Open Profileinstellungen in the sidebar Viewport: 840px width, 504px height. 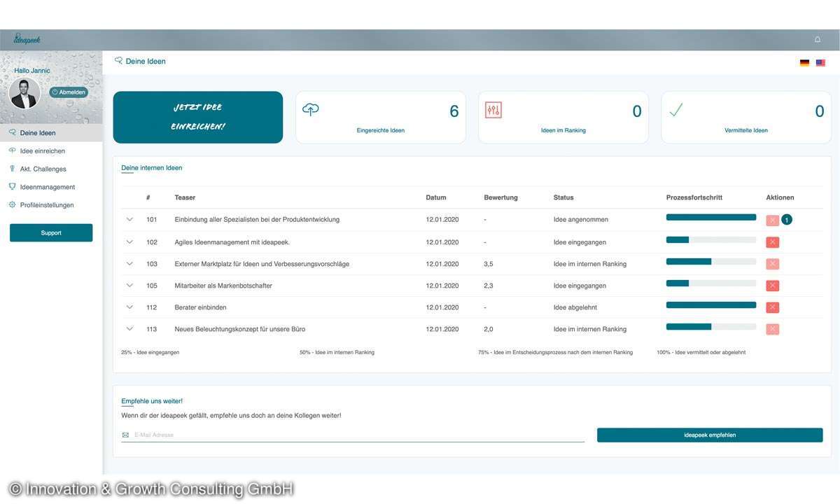tap(51, 205)
